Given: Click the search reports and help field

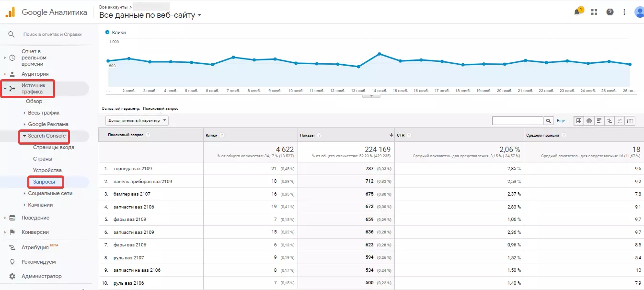Looking at the screenshot, I should (52, 35).
